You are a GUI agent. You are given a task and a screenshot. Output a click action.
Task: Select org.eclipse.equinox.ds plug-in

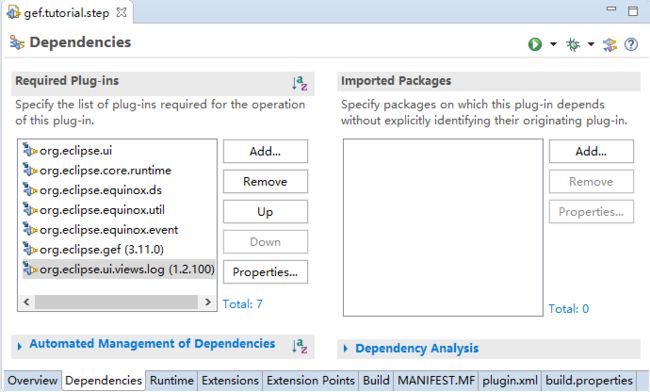[x=100, y=190]
